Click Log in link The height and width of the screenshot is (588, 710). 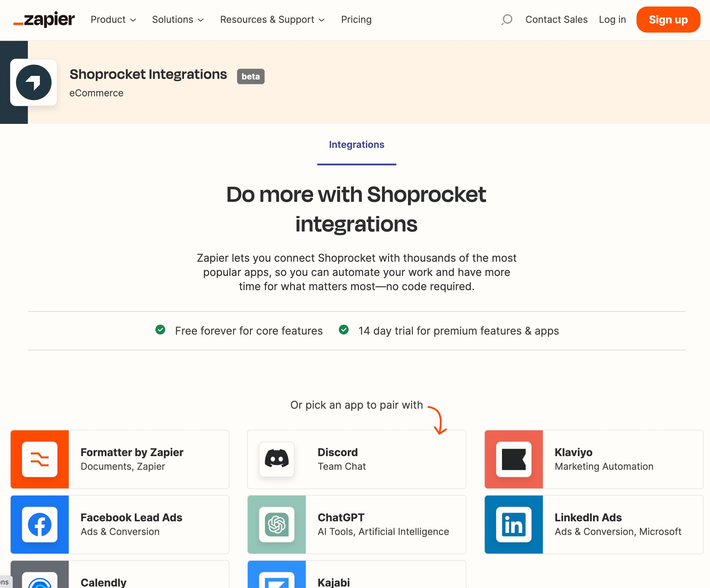pyautogui.click(x=612, y=20)
